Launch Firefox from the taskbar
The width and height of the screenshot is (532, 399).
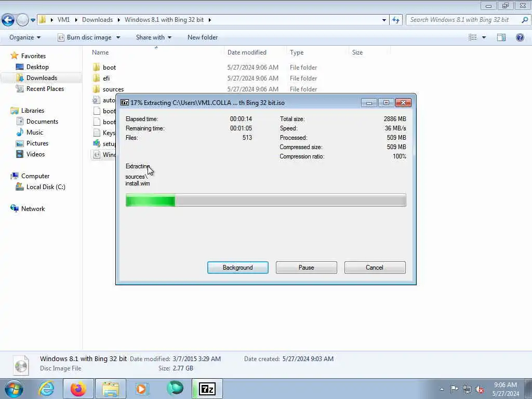click(78, 389)
